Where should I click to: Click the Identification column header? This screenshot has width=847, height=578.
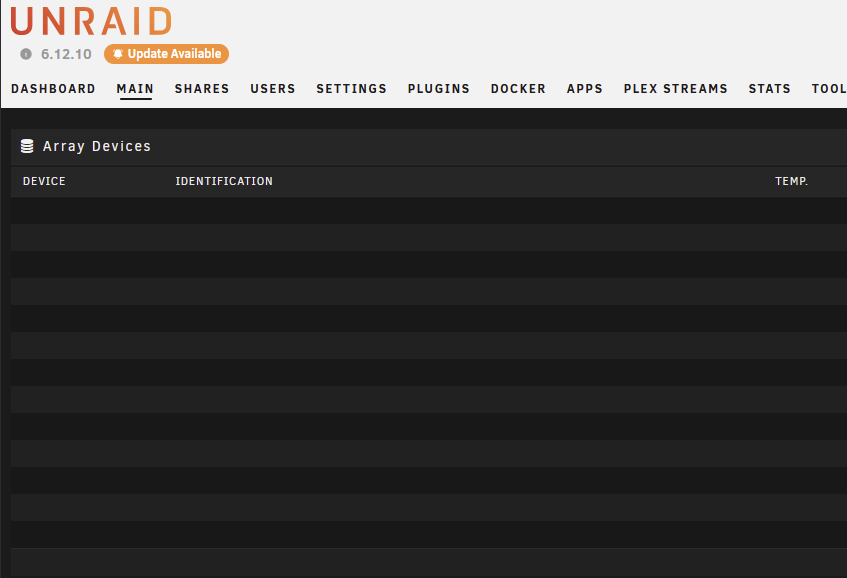pos(224,182)
